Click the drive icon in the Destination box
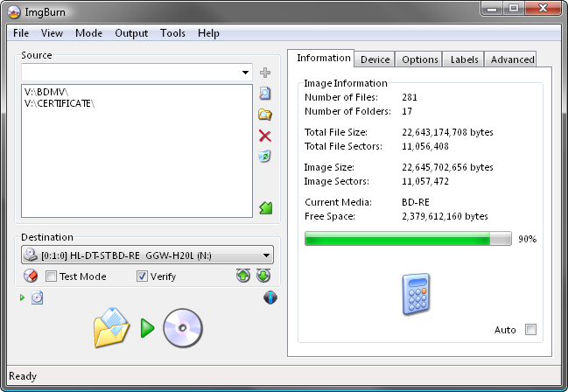 [x=31, y=255]
